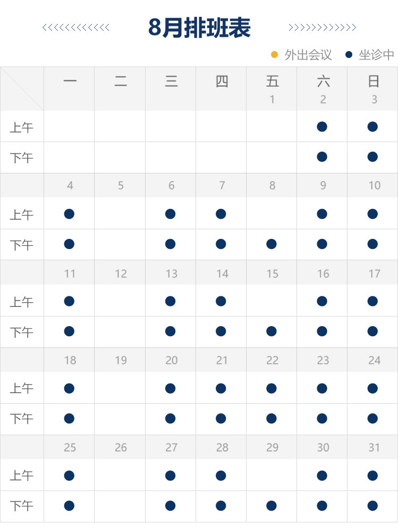Click the morning dot for Saturday August 2
This screenshot has width=398, height=532.
(x=321, y=127)
